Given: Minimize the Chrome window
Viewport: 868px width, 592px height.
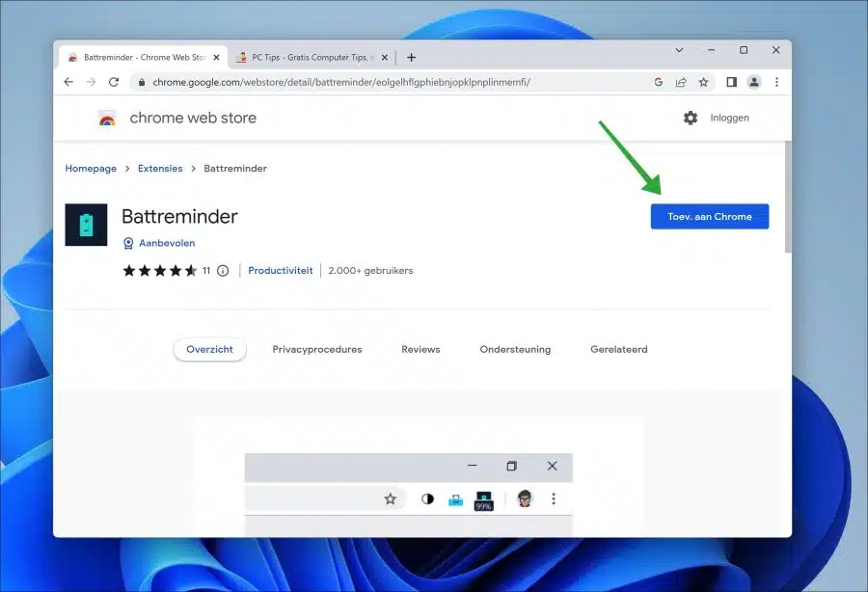Looking at the screenshot, I should pos(712,50).
